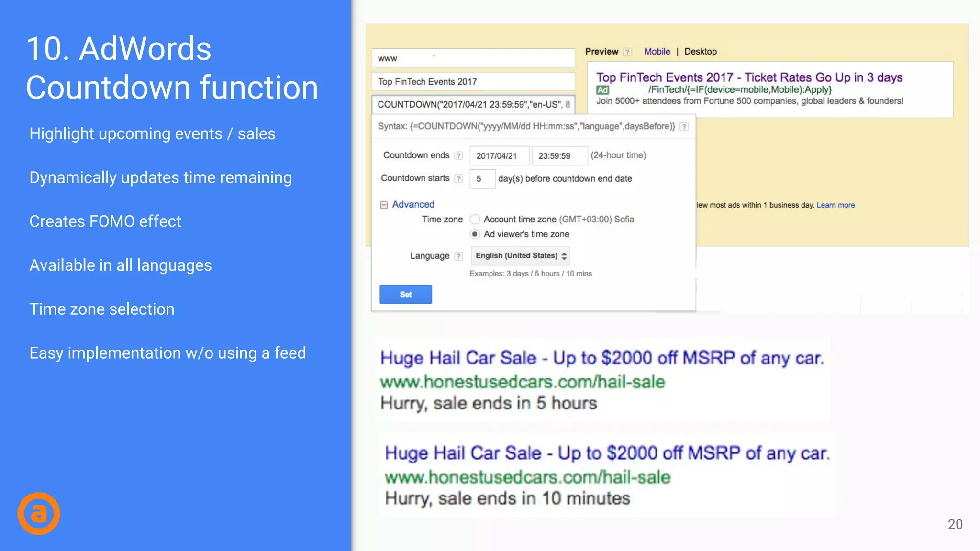Select Account time zone radio option
Screen dimensions: 980x551
point(475,220)
